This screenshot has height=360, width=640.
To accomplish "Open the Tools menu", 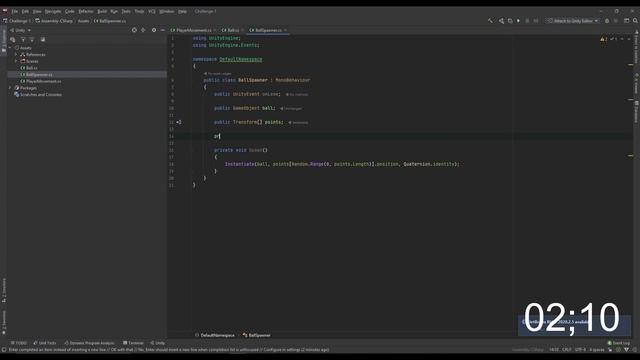I will point(139,11).
